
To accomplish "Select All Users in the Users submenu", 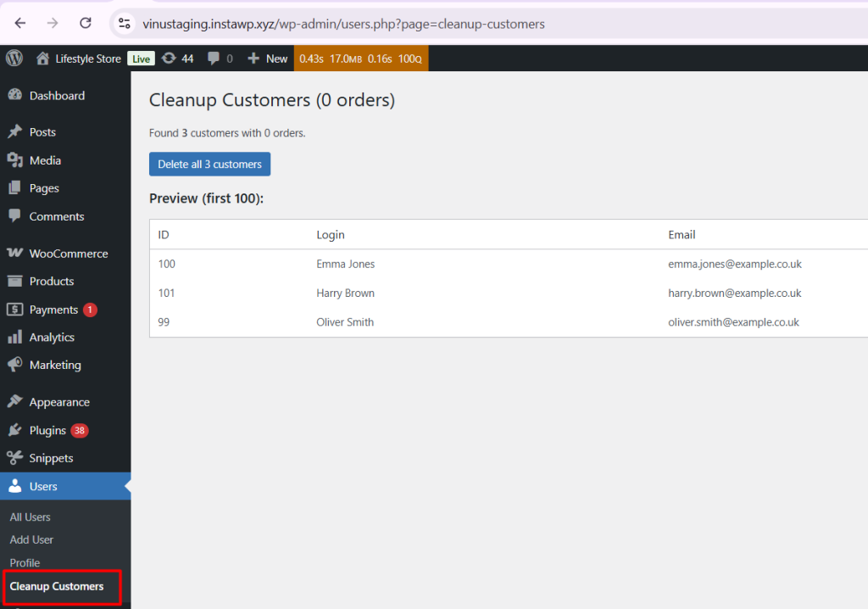I will [x=30, y=517].
